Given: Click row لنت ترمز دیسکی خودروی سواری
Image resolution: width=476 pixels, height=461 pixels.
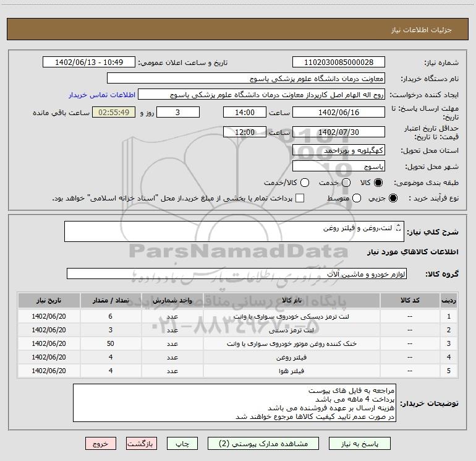Looking at the screenshot, I should click(x=237, y=316).
